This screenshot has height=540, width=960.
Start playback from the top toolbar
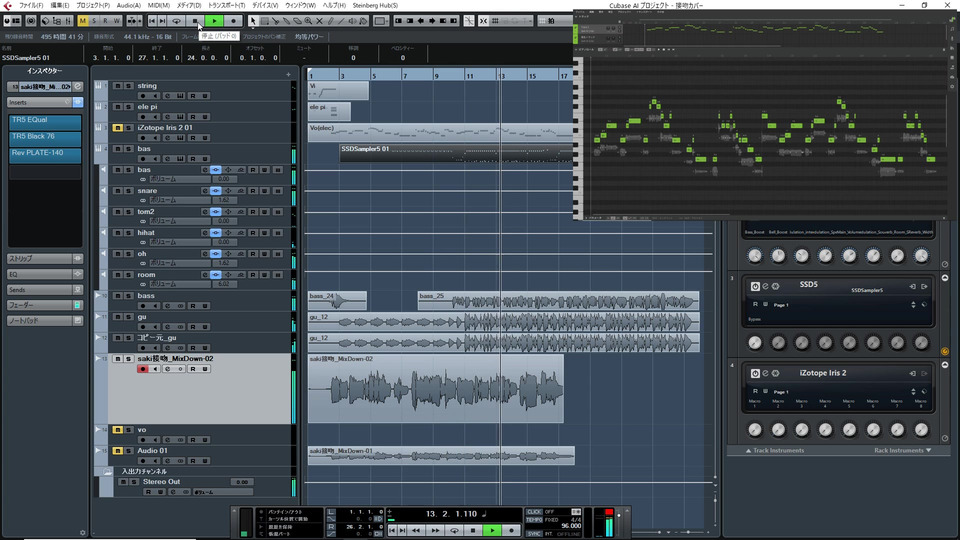pyautogui.click(x=214, y=21)
